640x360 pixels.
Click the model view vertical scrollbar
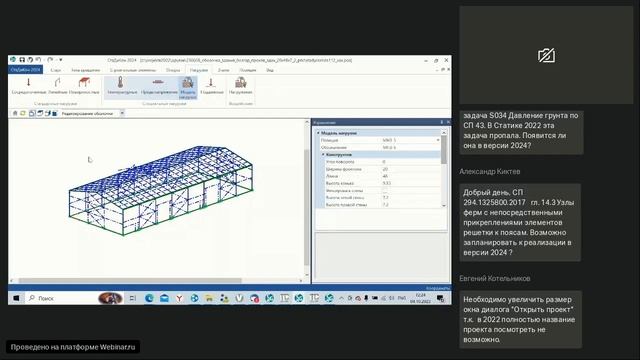tap(306, 207)
